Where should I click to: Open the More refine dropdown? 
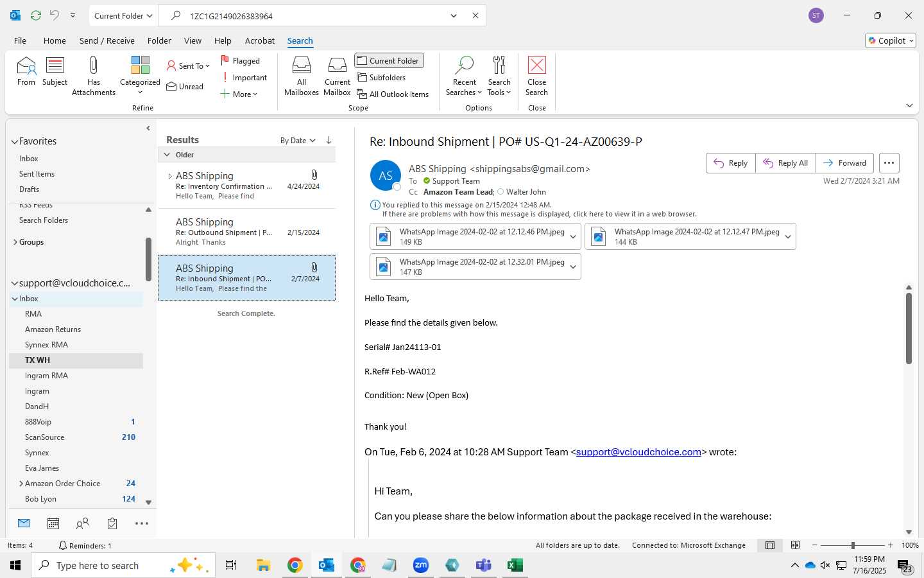(x=239, y=94)
